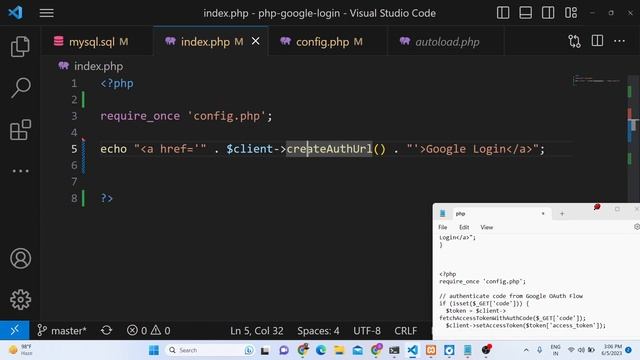Synchronize changes icon in status bar

coord(107,330)
